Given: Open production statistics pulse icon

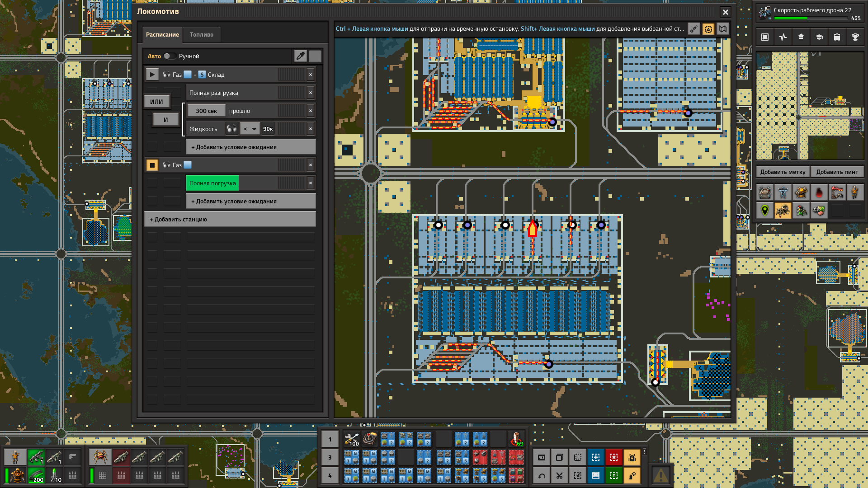Looking at the screenshot, I should tap(783, 37).
